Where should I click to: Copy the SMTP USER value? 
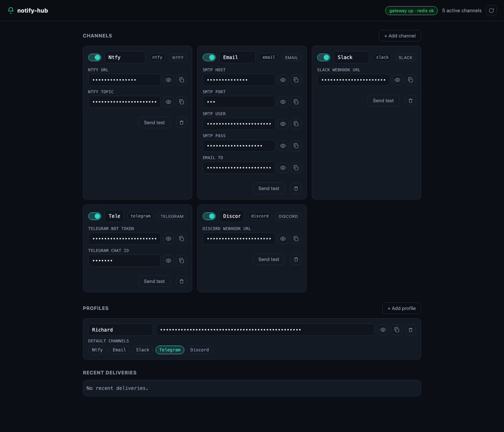pos(296,124)
